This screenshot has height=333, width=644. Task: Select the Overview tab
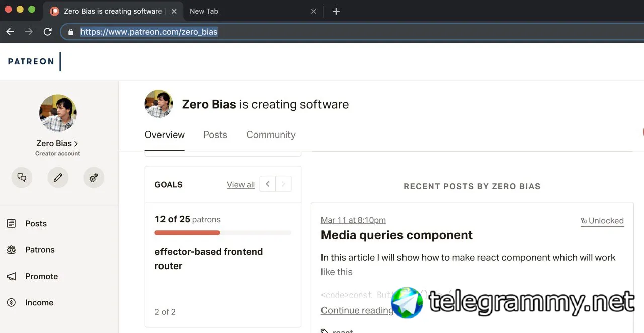[x=165, y=135]
